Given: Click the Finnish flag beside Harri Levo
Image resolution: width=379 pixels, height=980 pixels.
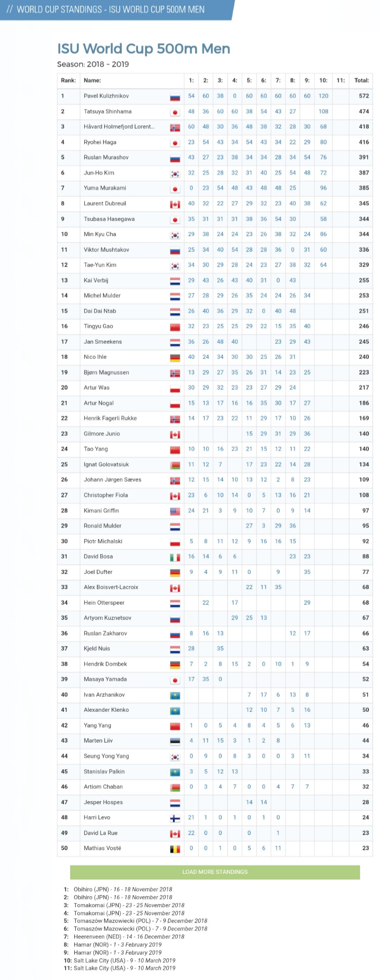Looking at the screenshot, I should click(x=175, y=818).
